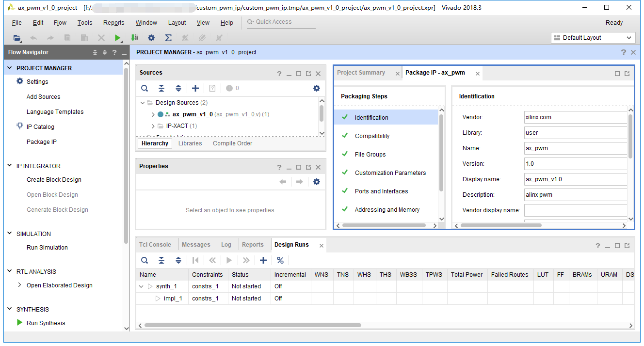Float the Sources panel
This screenshot has width=644, height=346.
click(308, 74)
